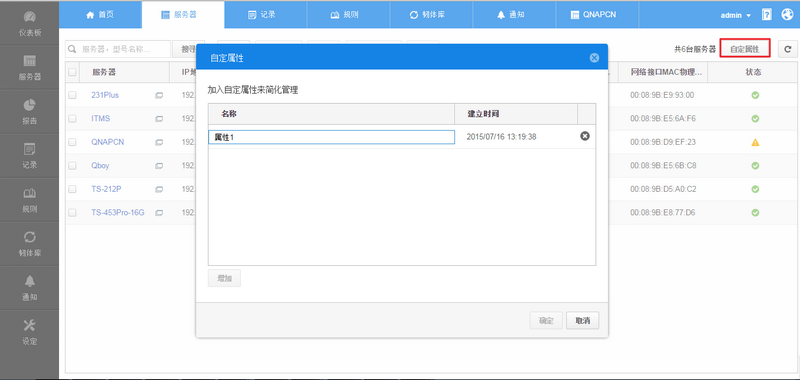Viewport: 800px width, 380px height.
Task: Click the green status icon for 231Plus
Action: [x=755, y=95]
